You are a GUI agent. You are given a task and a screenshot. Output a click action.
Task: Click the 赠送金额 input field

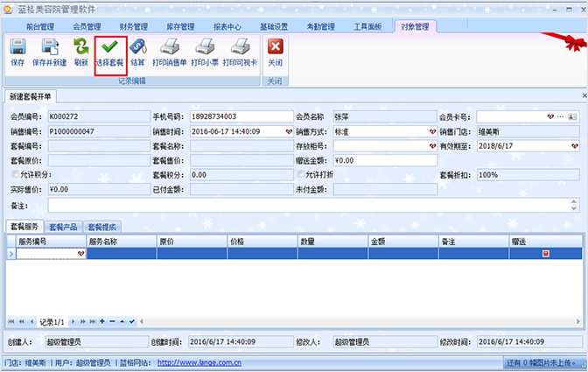pyautogui.click(x=384, y=160)
